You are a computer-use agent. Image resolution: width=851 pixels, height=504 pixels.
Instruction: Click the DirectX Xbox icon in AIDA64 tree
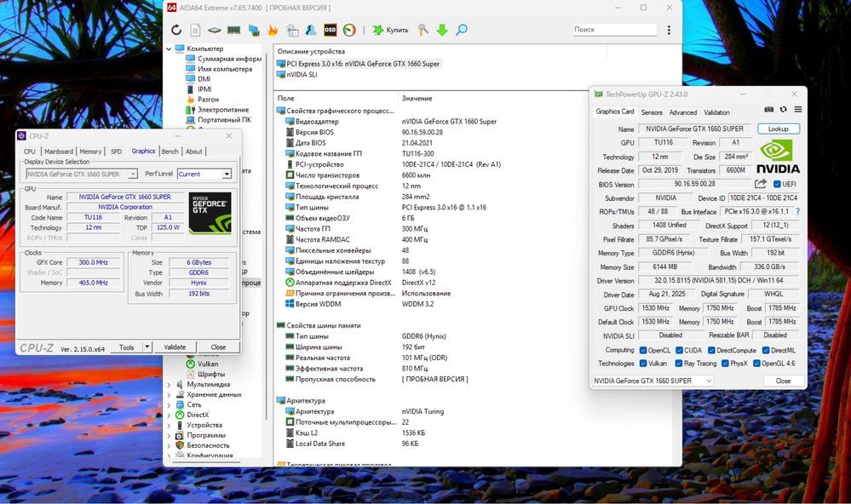[181, 415]
